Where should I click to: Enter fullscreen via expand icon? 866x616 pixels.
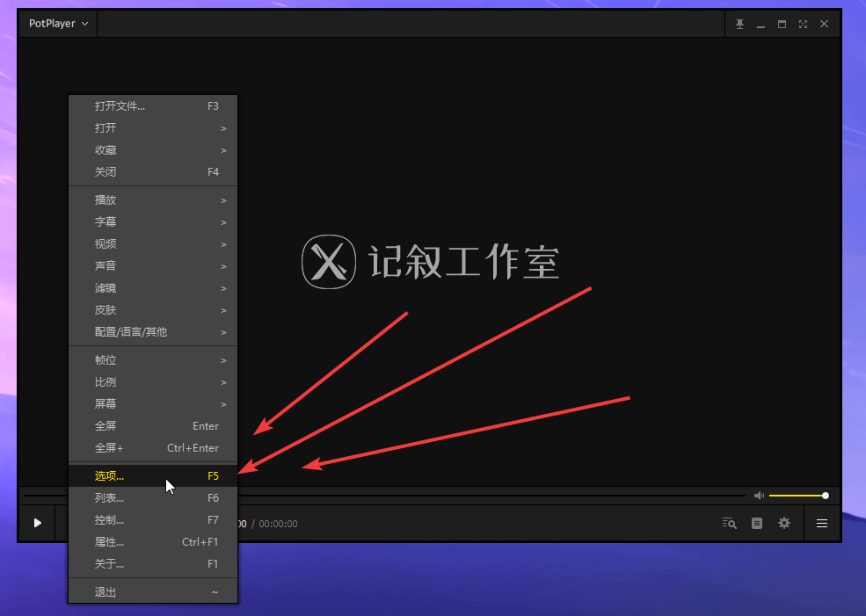(x=803, y=24)
